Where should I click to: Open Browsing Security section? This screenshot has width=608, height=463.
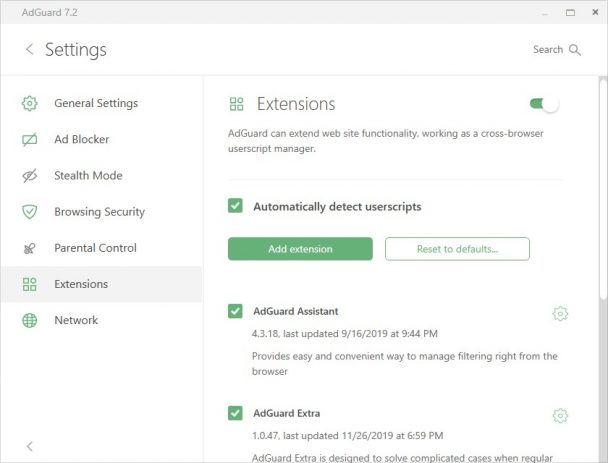(x=101, y=212)
